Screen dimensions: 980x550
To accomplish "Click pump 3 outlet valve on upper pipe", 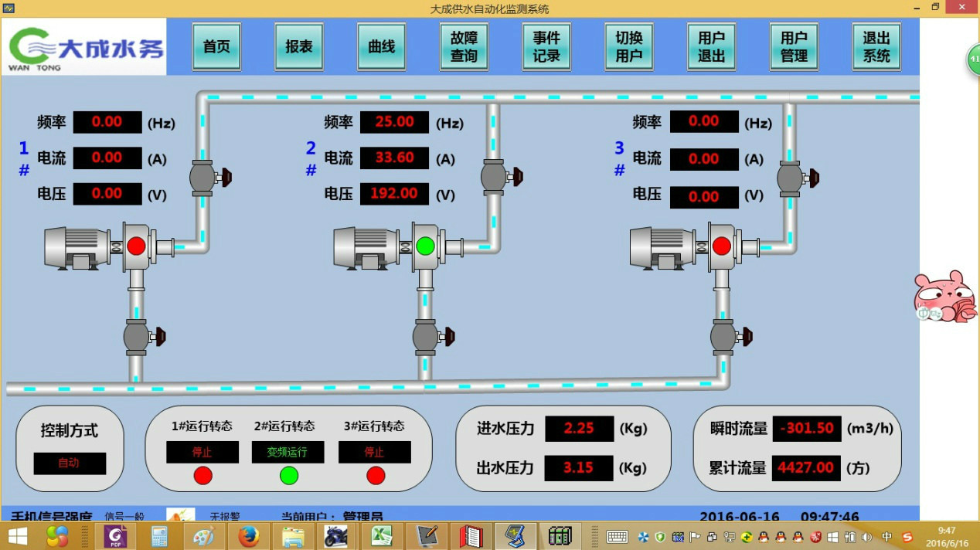I will 791,178.
